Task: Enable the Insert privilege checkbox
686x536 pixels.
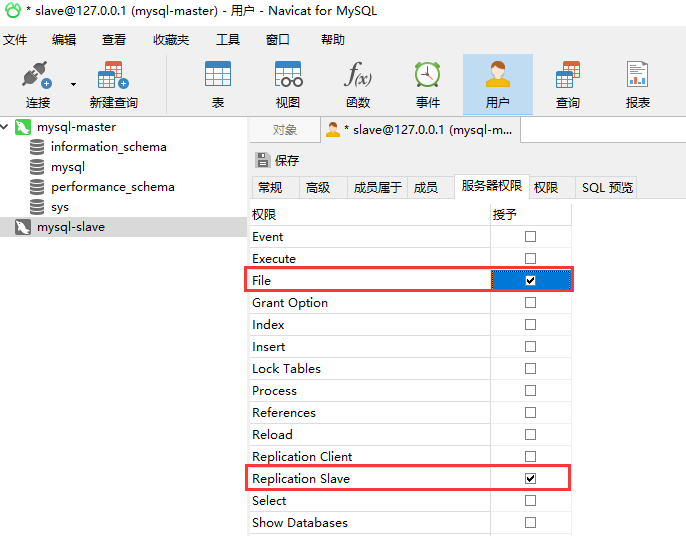Action: coord(530,347)
